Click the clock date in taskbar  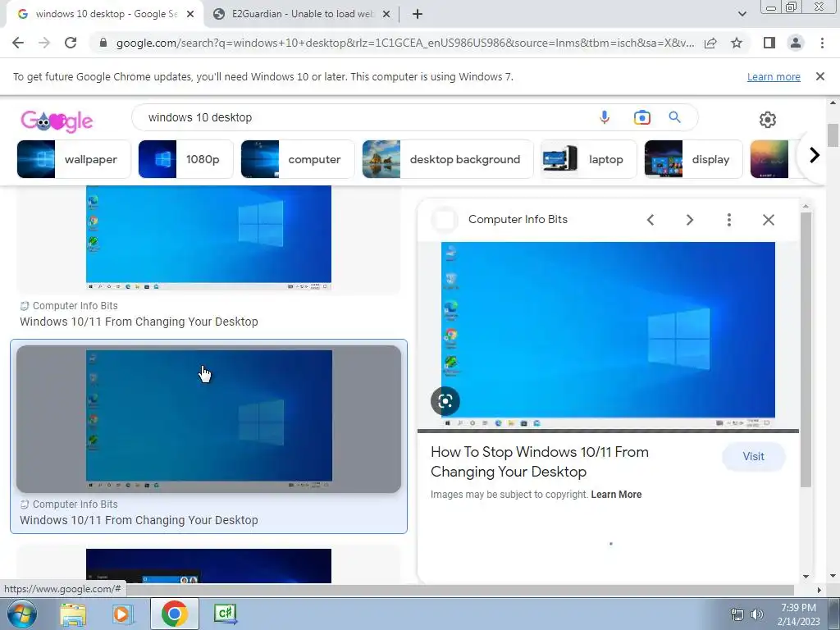pos(798,614)
